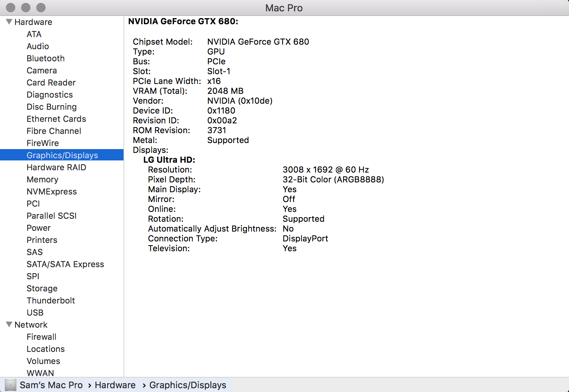Select WWAN at the bottom of the sidebar

pos(41,373)
